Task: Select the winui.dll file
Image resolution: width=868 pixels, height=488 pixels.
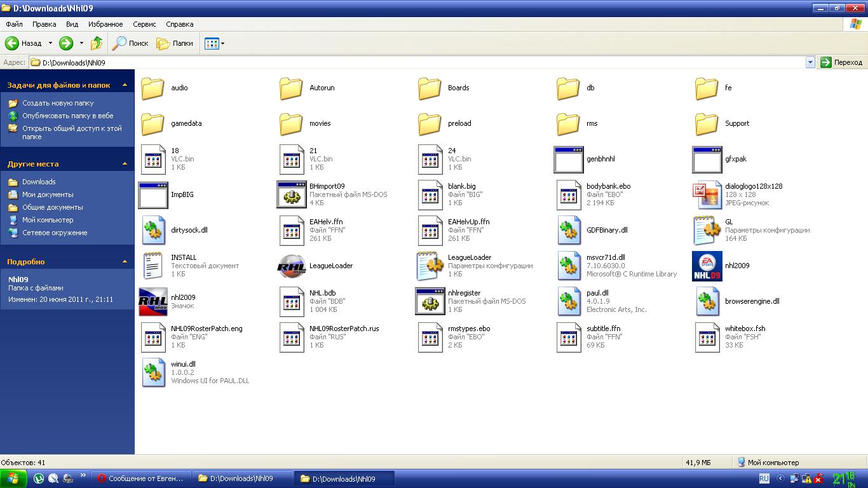Action: click(153, 372)
